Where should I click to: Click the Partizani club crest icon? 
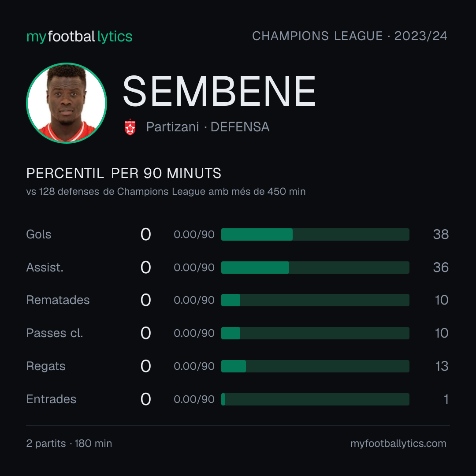pos(130,127)
